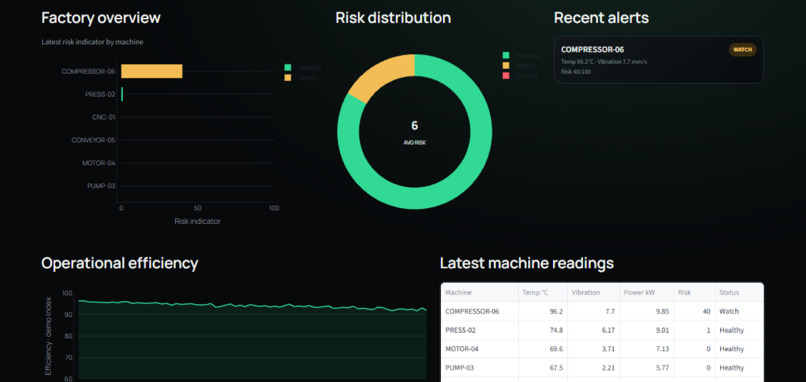This screenshot has height=382, width=806.
Task: Click the yellow COMPRESSOR-06 risk bar
Action: [152, 71]
